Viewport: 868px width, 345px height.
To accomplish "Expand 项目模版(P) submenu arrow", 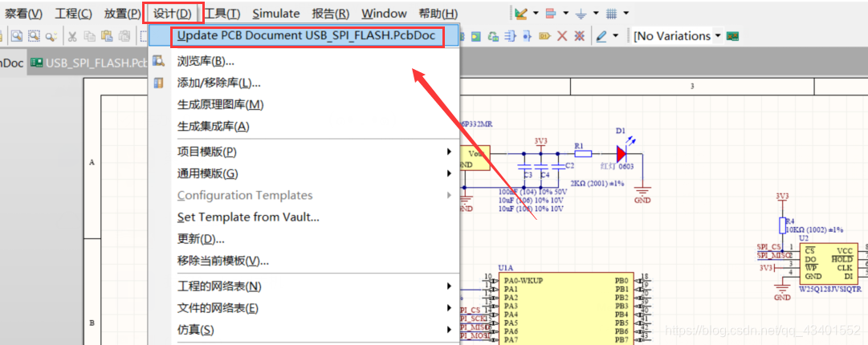I will 450,151.
